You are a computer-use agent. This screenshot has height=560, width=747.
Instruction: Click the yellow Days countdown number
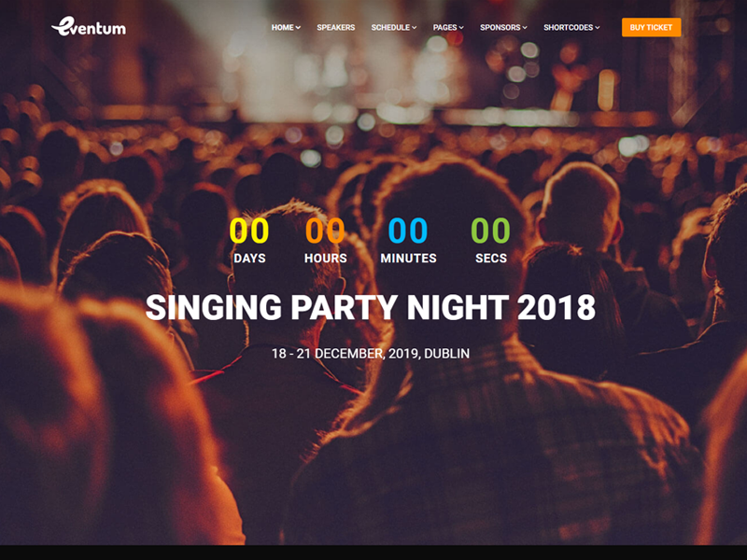click(249, 231)
